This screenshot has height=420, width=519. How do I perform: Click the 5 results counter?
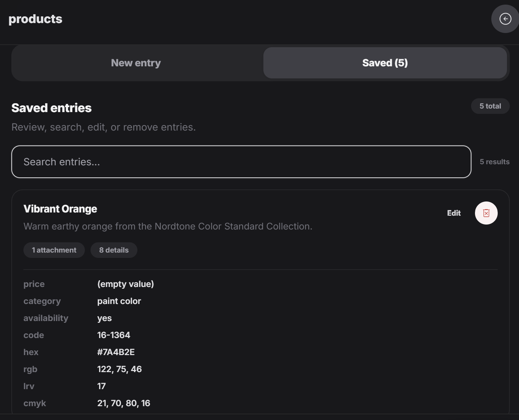[x=495, y=162]
